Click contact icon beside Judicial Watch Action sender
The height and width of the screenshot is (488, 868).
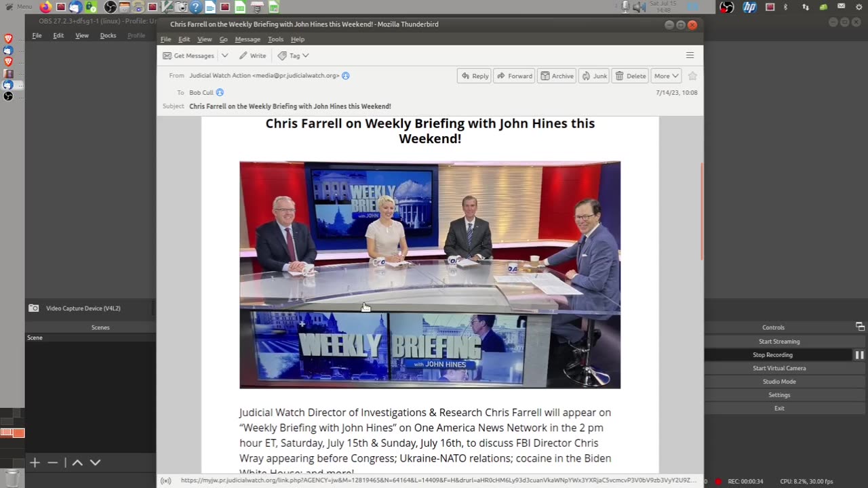coord(346,76)
